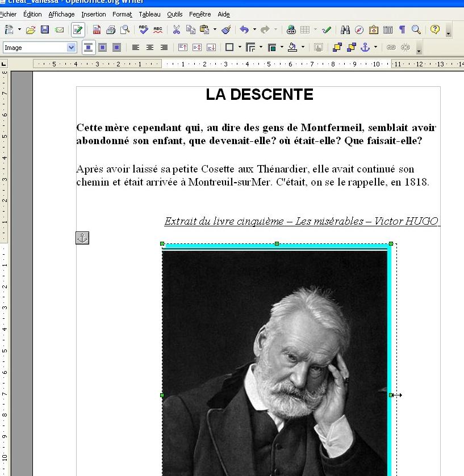Center the image horizontally
The image size is (464, 476).
150,48
